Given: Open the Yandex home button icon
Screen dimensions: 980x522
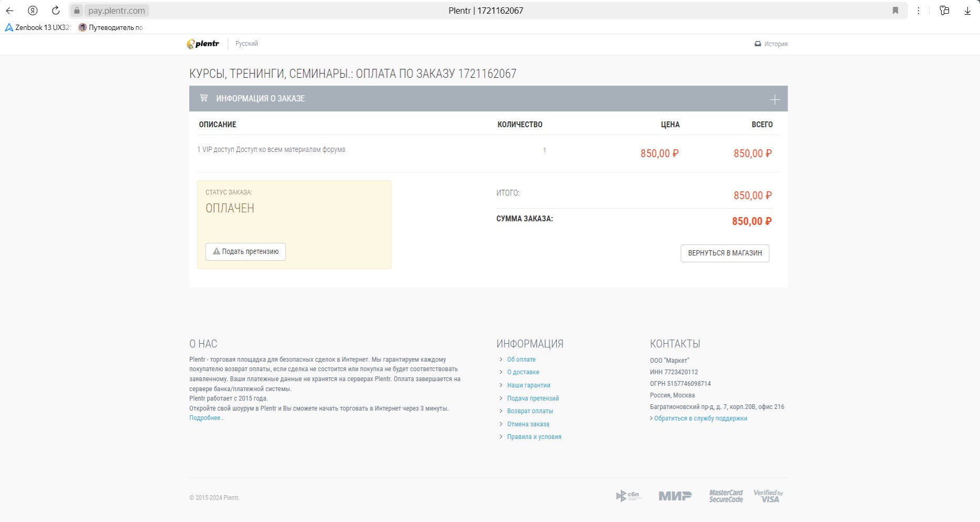Looking at the screenshot, I should (x=33, y=11).
